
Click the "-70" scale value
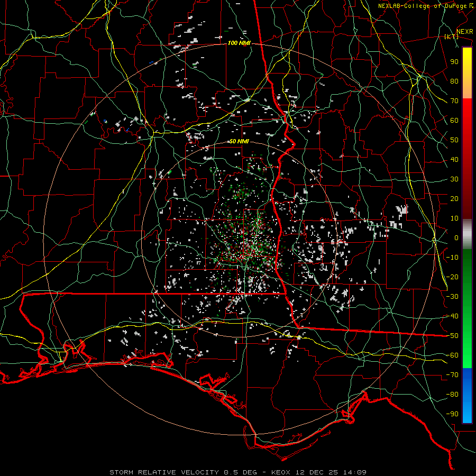click(452, 375)
